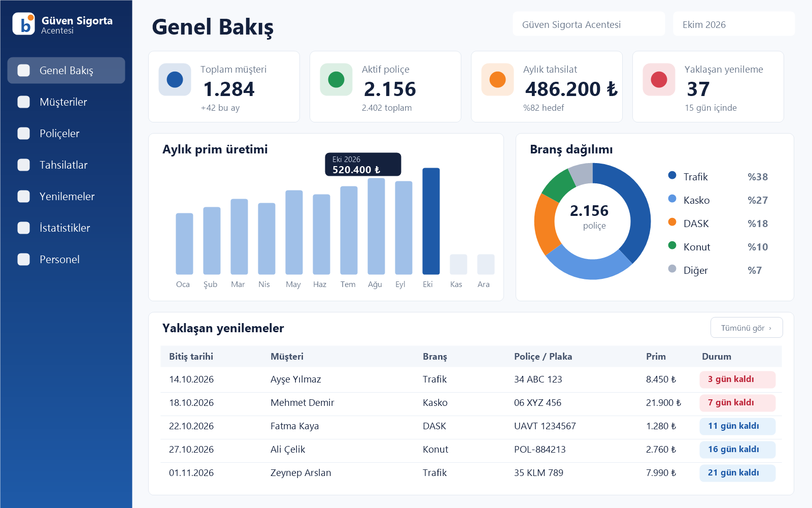Click the Poliçeler sidebar icon
Image resolution: width=812 pixels, height=508 pixels.
24,134
